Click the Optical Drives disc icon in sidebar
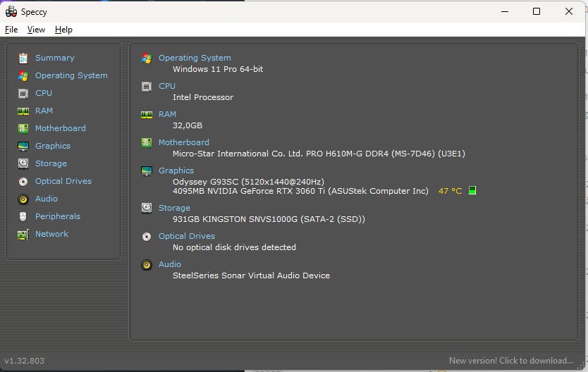588x372 pixels. [23, 181]
